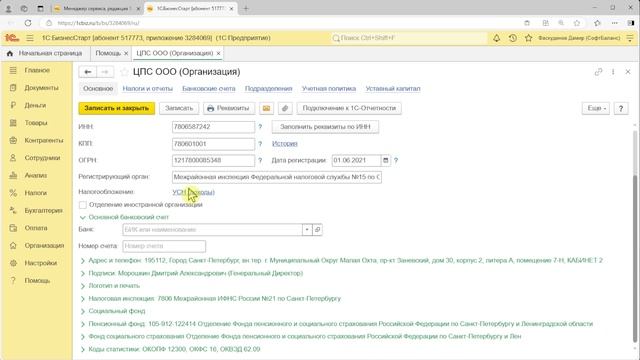Switch to Уставный капитал tab
The height and width of the screenshot is (360, 640).
point(393,89)
